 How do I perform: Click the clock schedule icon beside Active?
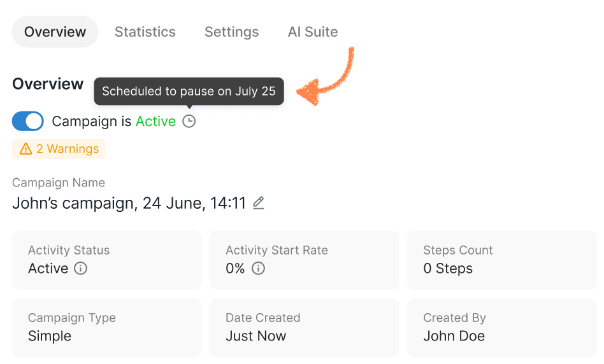pos(189,121)
